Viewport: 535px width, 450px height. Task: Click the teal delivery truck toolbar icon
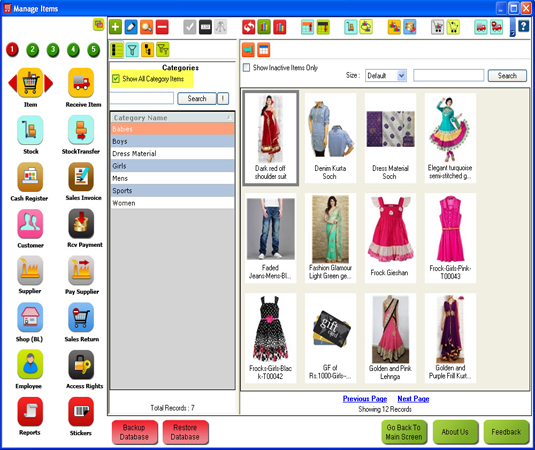(x=481, y=27)
